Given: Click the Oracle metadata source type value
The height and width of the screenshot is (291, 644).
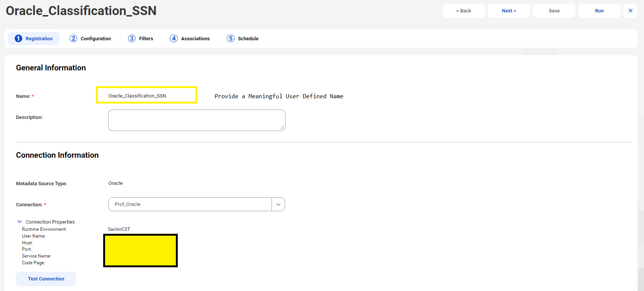Looking at the screenshot, I should click(x=115, y=183).
